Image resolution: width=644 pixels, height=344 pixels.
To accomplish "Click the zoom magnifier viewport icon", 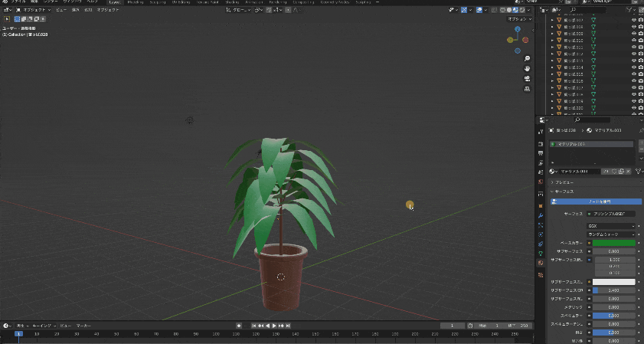I will pyautogui.click(x=527, y=58).
